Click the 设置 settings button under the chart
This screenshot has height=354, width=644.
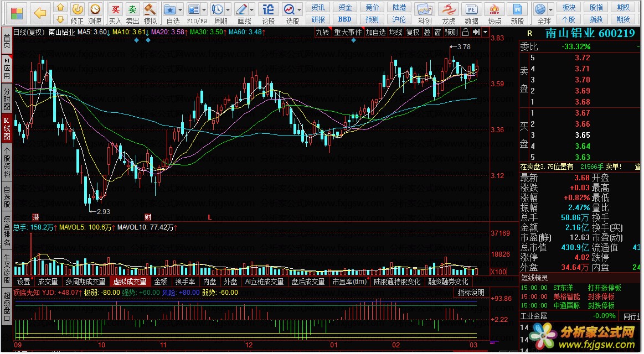click(x=24, y=282)
